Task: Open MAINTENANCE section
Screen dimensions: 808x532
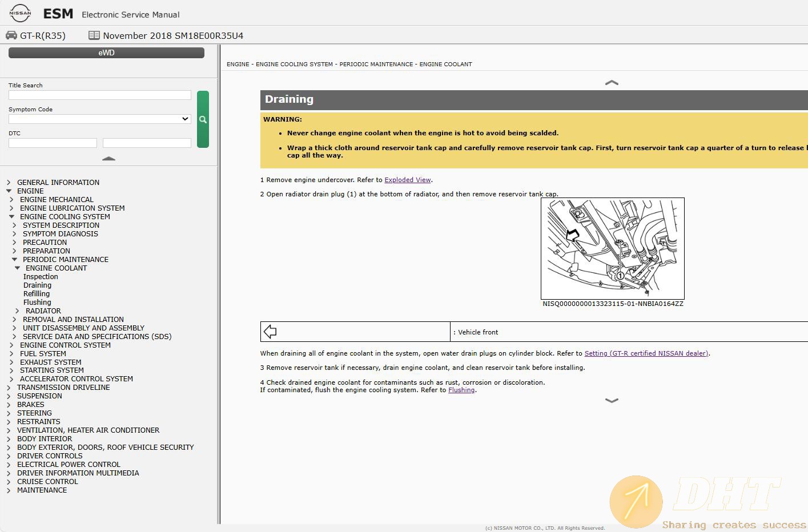Action: 42,490
